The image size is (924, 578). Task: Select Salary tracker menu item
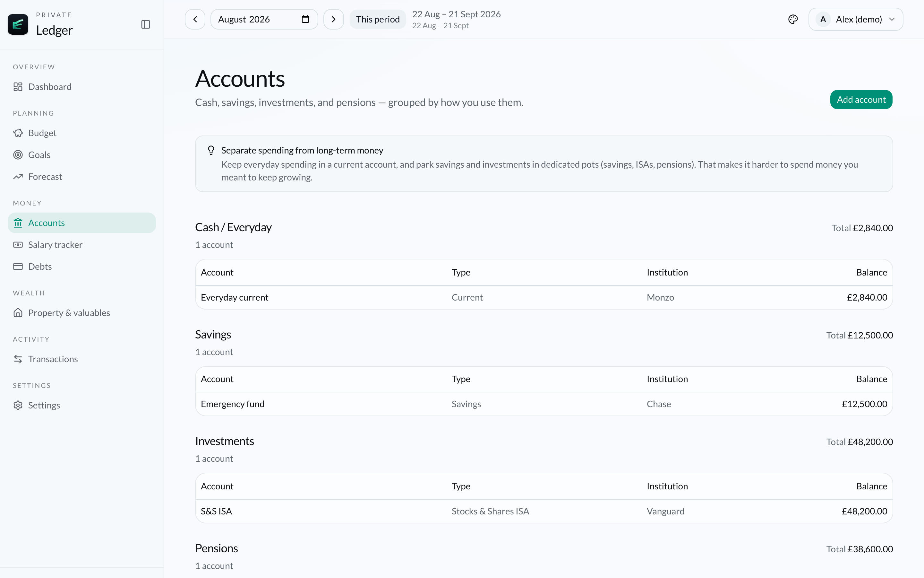[x=82, y=245]
